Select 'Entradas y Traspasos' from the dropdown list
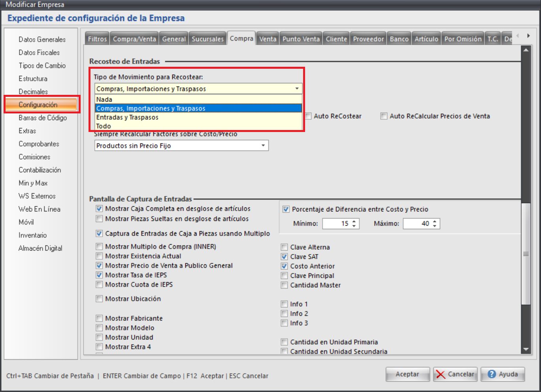This screenshot has height=392, width=541. click(127, 117)
